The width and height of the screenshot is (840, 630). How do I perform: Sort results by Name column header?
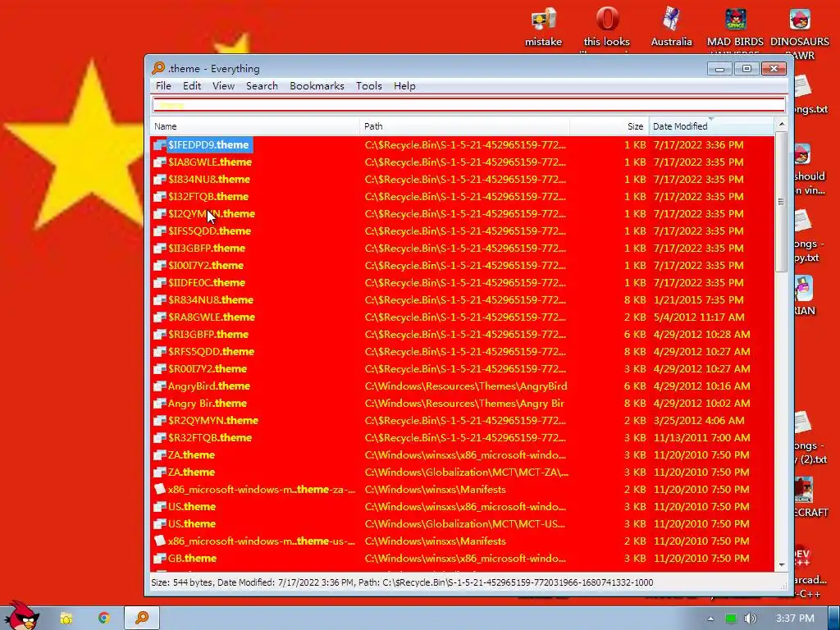pos(255,126)
